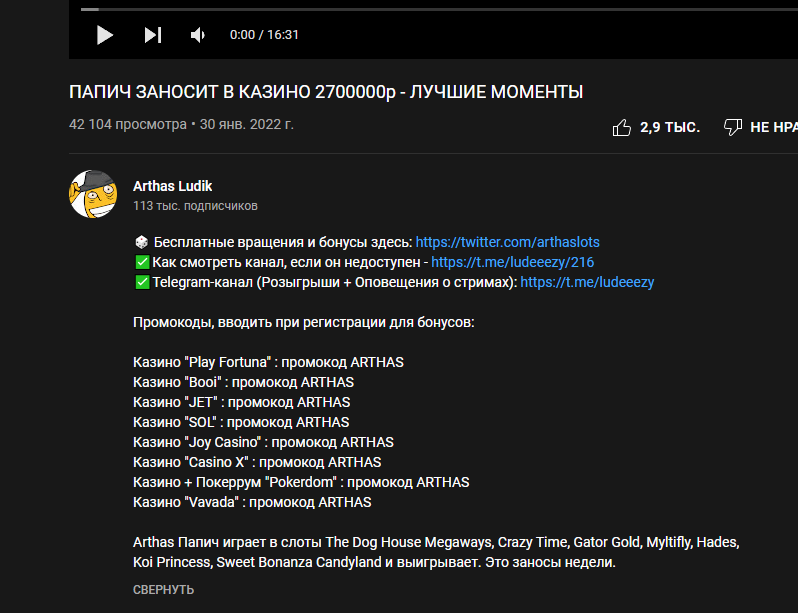Collapse the description with СВЕРНУТЬ
This screenshot has height=613, width=798.
163,590
